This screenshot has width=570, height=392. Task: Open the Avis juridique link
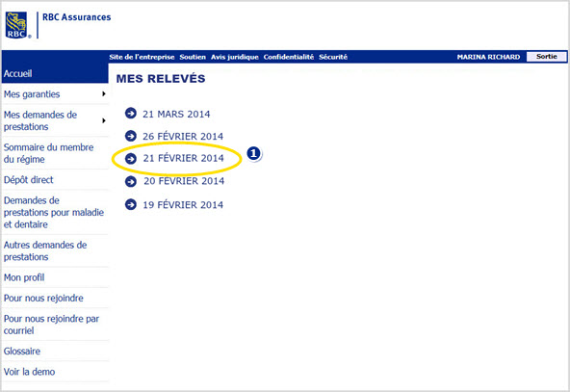235,57
